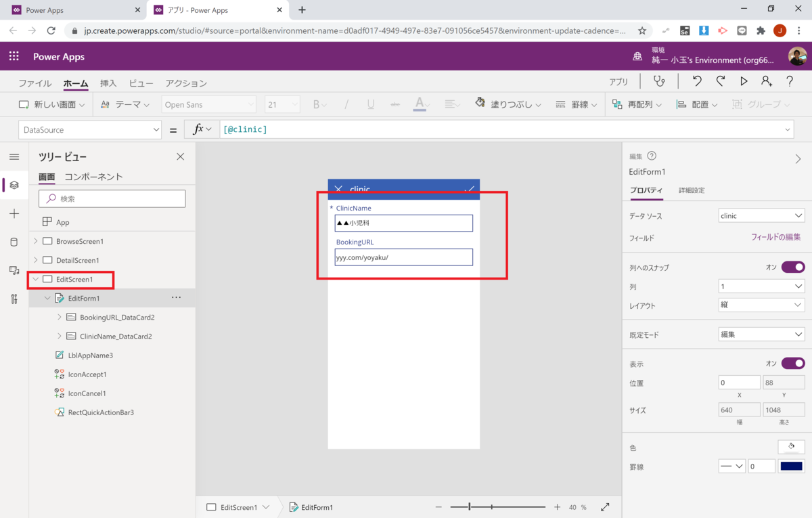Viewport: 812px width, 518px height.
Task: Open the テーマ dropdown
Action: point(125,104)
